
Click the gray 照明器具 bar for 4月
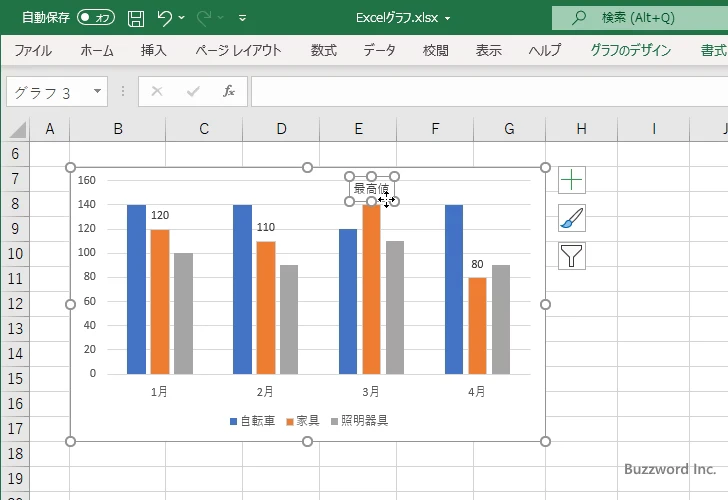(501, 319)
